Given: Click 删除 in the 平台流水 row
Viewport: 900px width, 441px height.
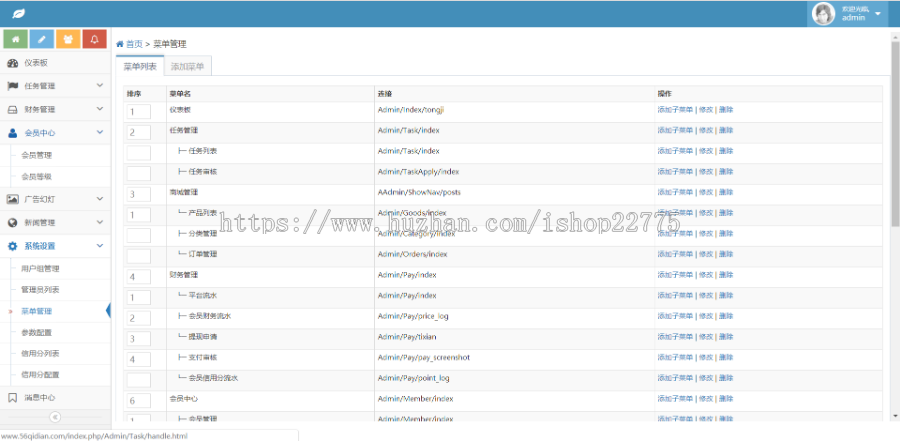Looking at the screenshot, I should click(726, 296).
